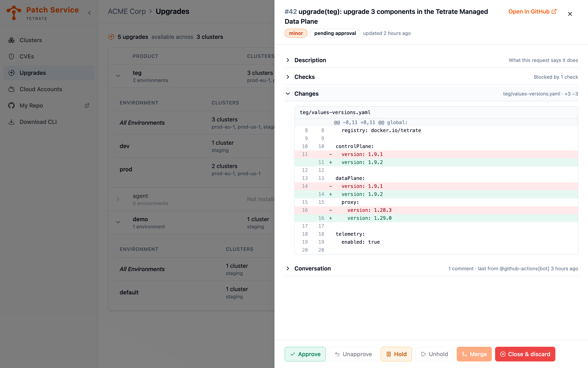Close the pull request detail panel
This screenshot has height=368, width=588.
570,14
